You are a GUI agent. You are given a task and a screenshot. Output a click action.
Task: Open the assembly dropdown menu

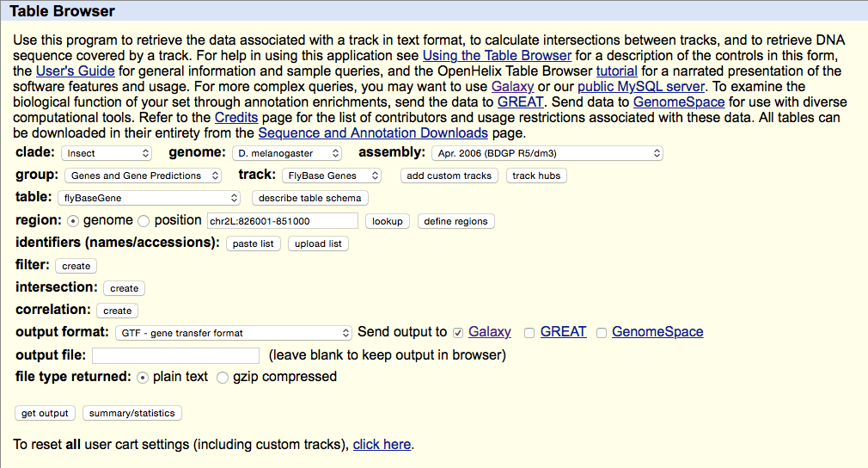pos(547,153)
